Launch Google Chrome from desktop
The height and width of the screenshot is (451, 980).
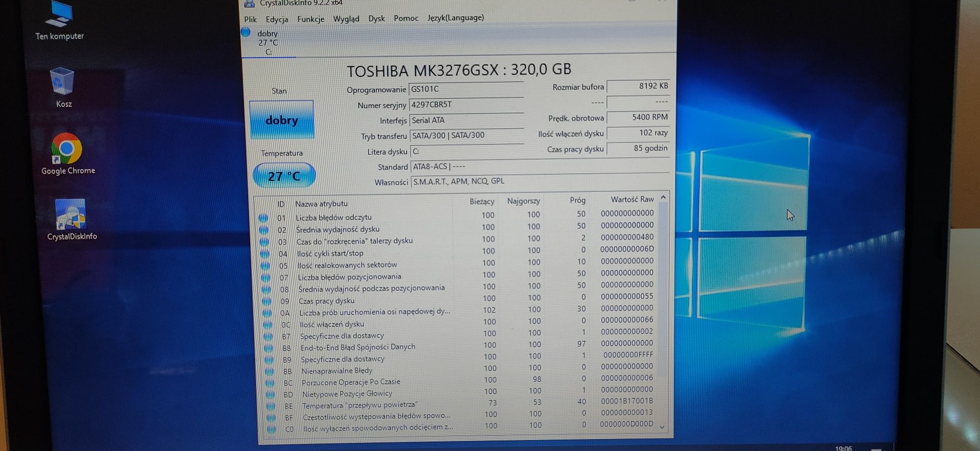click(68, 154)
